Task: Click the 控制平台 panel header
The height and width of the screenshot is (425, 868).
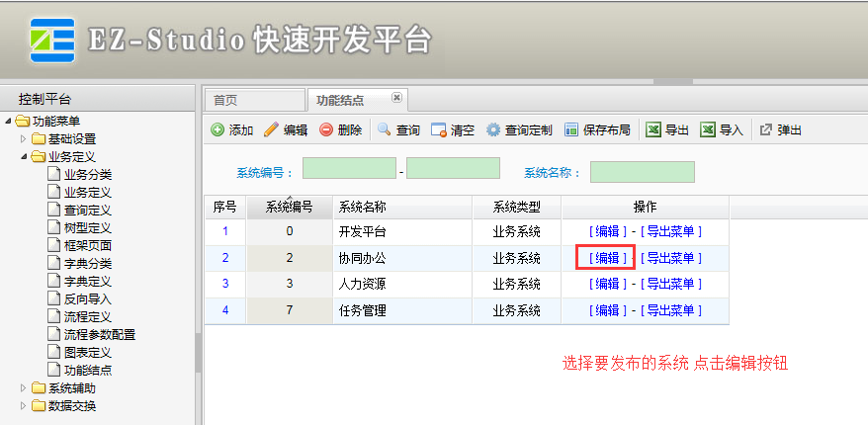Action: click(x=98, y=99)
